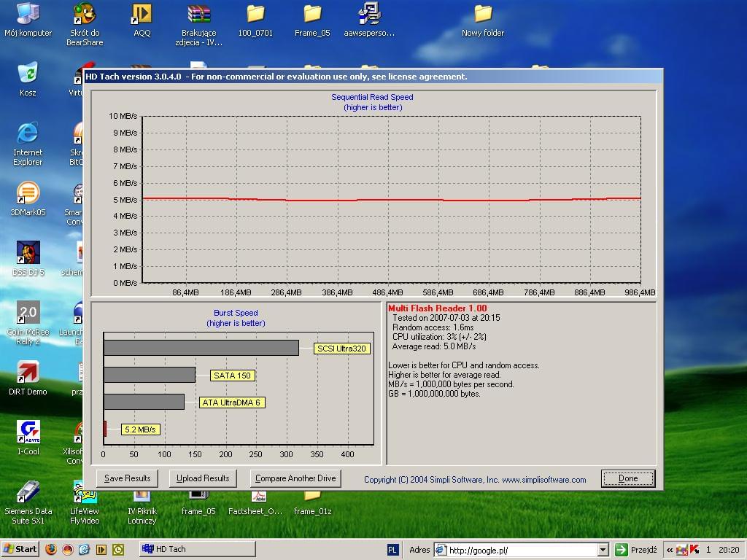Click the SCSI Ultra320 burst label
This screenshot has width=747, height=560.
(341, 349)
